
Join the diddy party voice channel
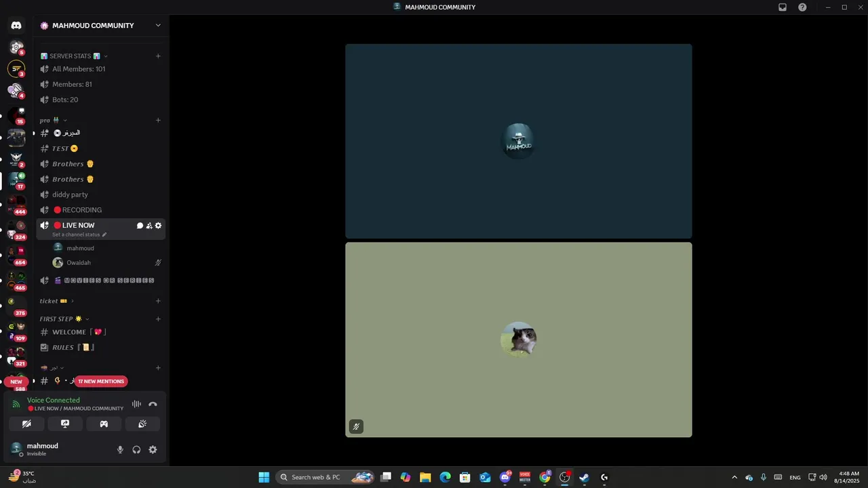pos(100,195)
